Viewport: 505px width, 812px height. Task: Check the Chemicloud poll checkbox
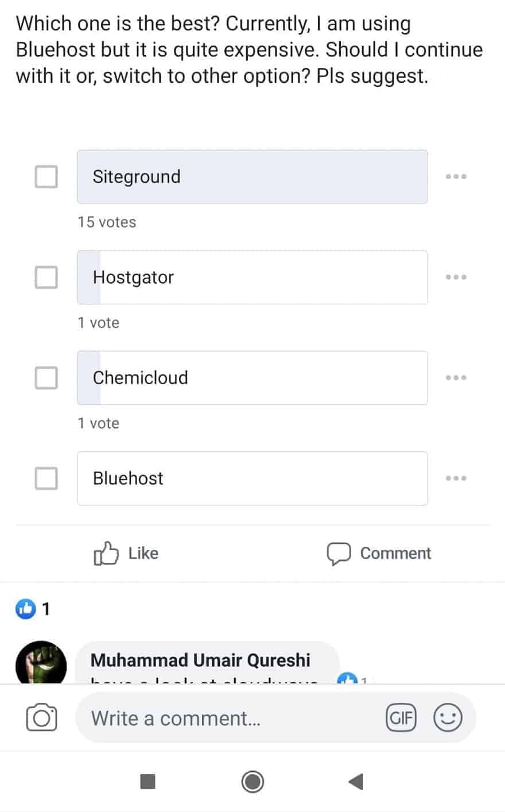[46, 378]
